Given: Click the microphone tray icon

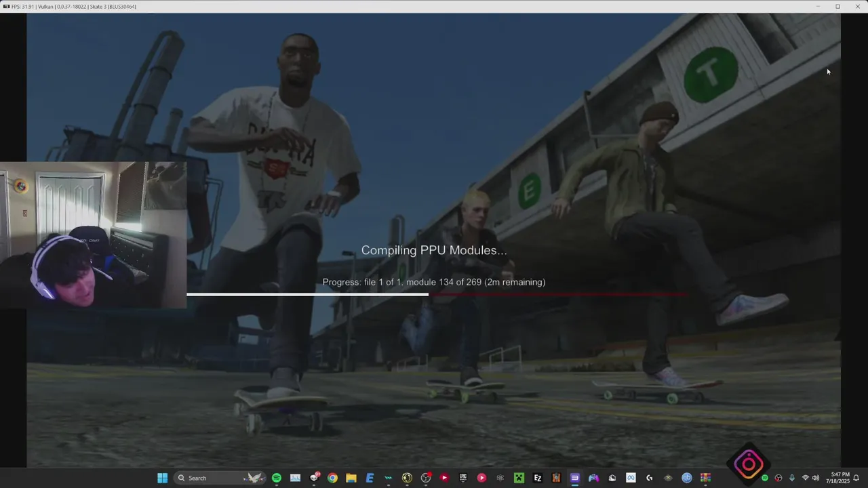Looking at the screenshot, I should (791, 478).
